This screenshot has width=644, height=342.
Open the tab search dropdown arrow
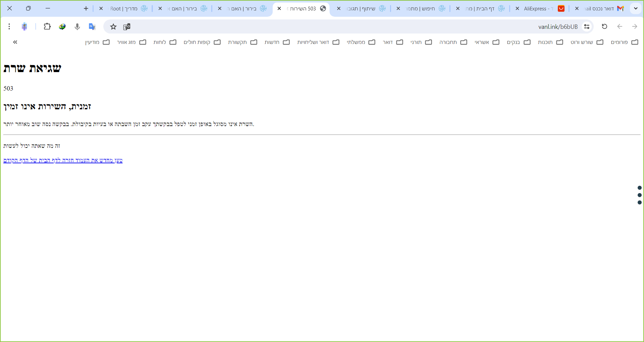point(636,9)
